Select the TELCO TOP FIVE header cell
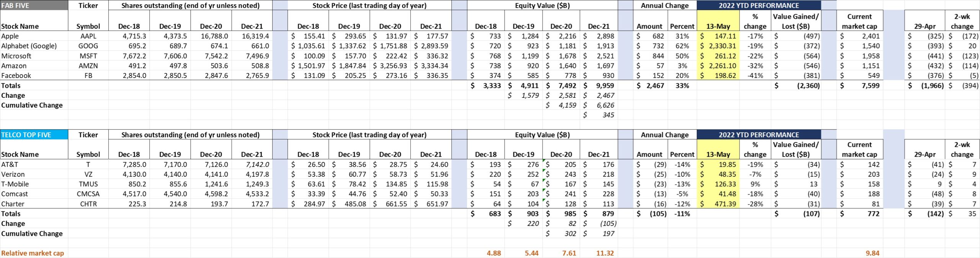Screen dimensions: 980x258 [34, 135]
